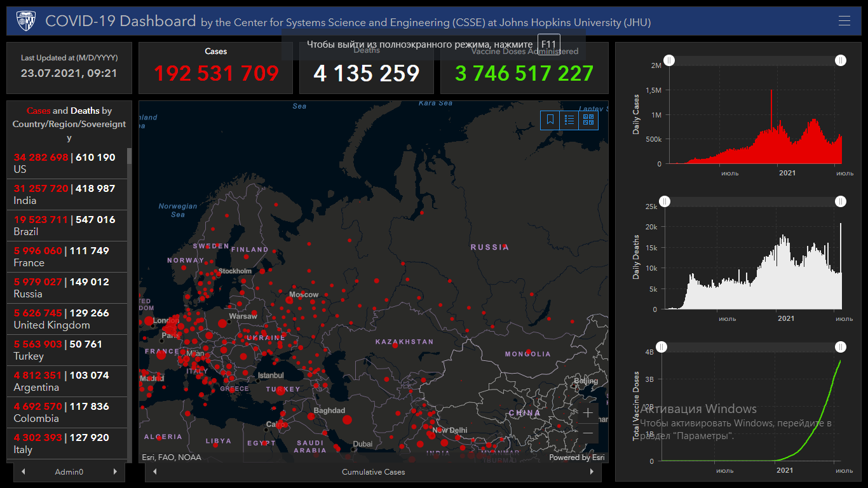Click right range handle of Daily Cases chart

pos(840,60)
